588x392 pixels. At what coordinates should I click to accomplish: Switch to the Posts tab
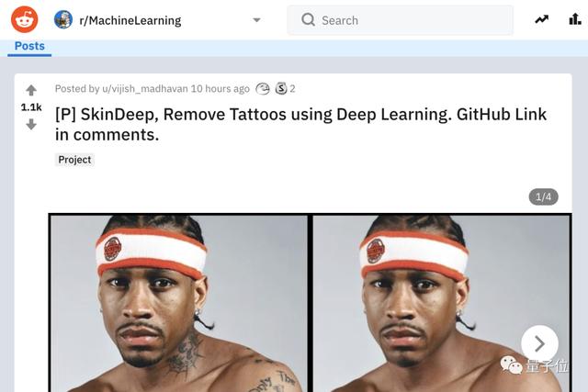point(29,47)
